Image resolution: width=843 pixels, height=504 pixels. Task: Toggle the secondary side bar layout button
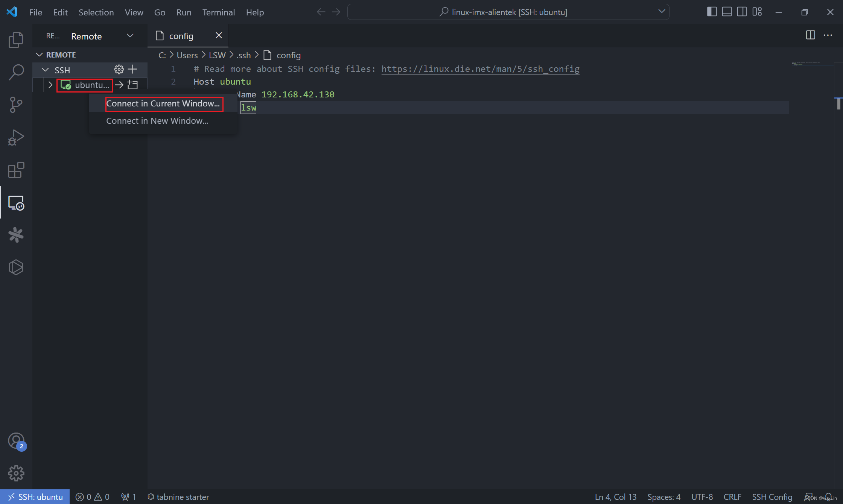[x=742, y=12]
